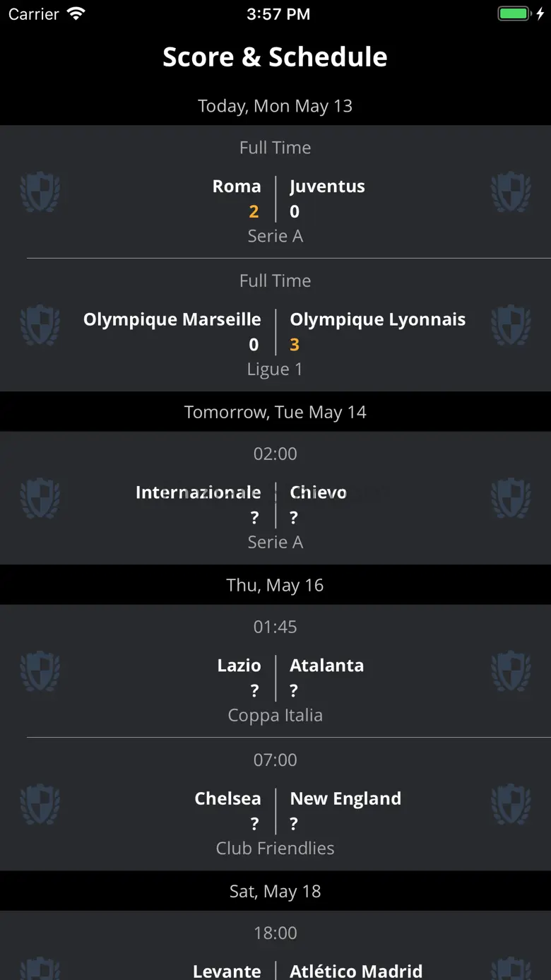Select the Coppa Italia league label
Viewport: 551px width, 980px height.
click(x=275, y=715)
